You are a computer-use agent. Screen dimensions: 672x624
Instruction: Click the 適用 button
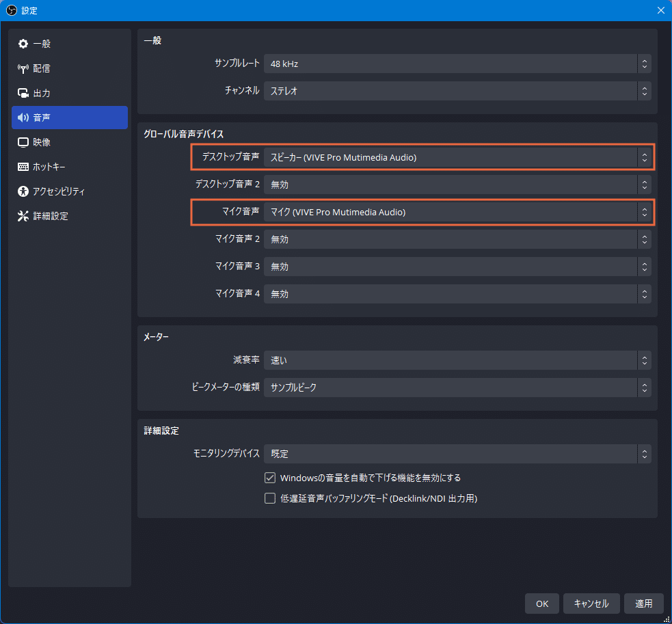643,603
